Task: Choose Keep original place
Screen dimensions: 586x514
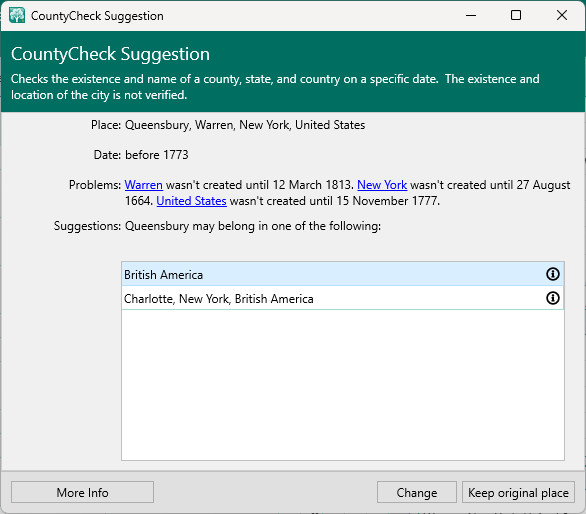Action: [518, 492]
